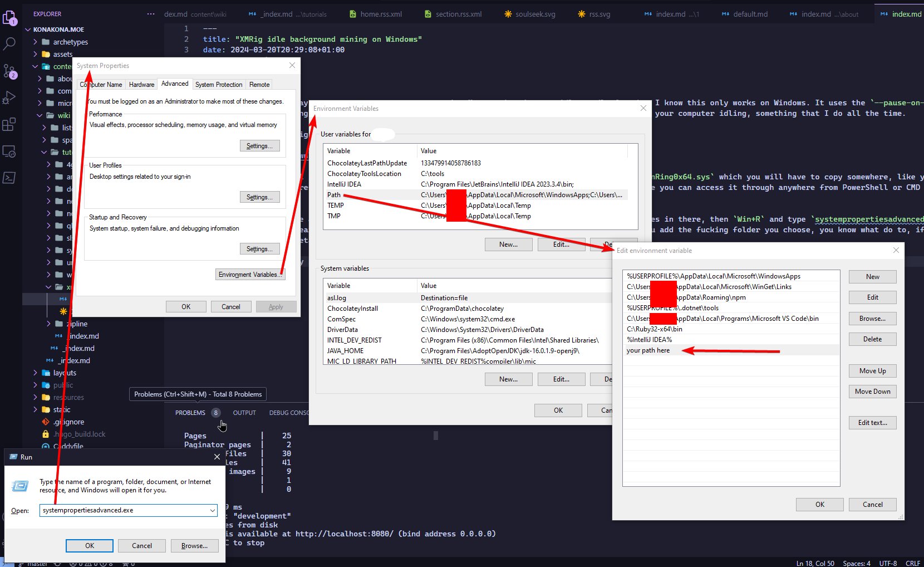924x567 pixels.
Task: Open Remote Explorer icon in activity bar
Action: click(x=9, y=151)
